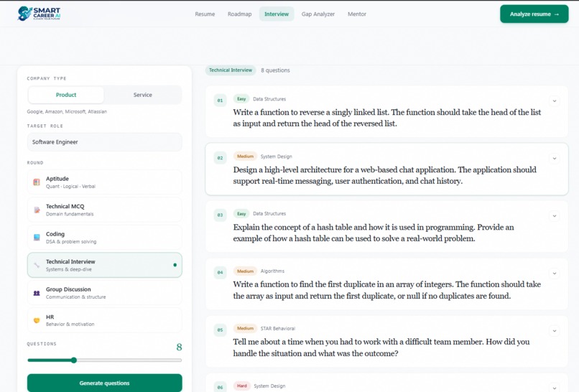579x392 pixels.
Task: Click the 01 question number badge
Action: [220, 101]
